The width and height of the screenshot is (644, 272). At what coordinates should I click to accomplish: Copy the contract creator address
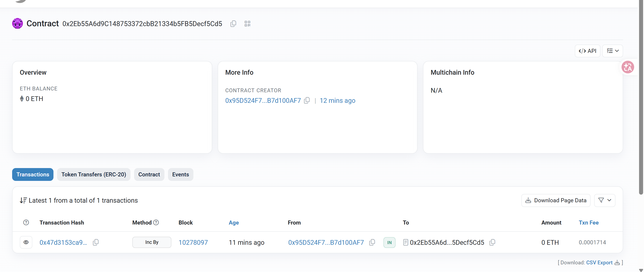tap(307, 100)
